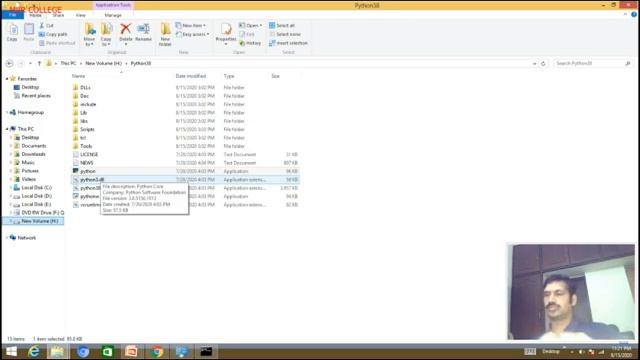Click Copy path in the ribbon
This screenshot has height=360, width=640.
coord(53,34)
